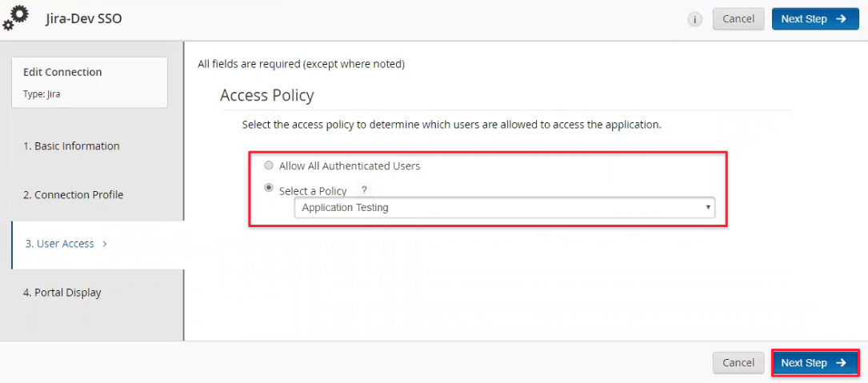The image size is (868, 383).
Task: Open the info icon in header
Action: [x=694, y=19]
